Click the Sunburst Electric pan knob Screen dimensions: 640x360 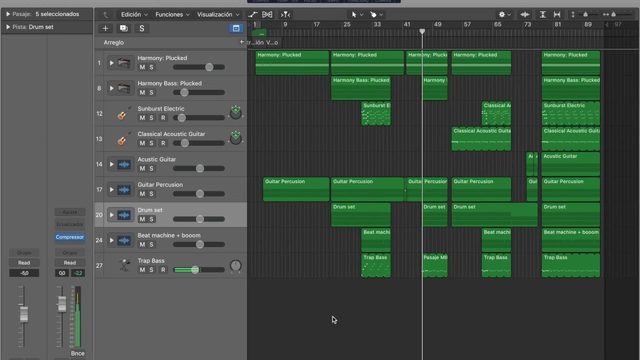[236, 113]
